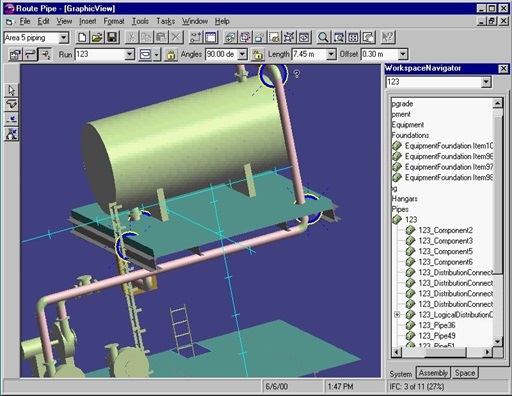Toggle the Length lock padlock icon
The height and width of the screenshot is (396, 512).
coord(257,54)
